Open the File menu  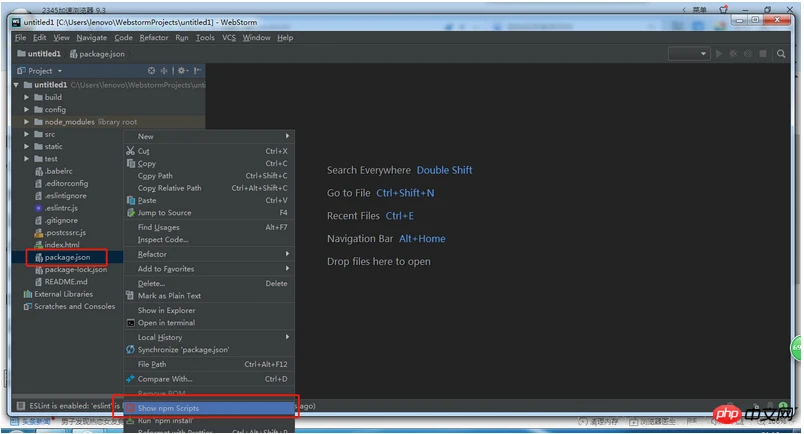21,37
